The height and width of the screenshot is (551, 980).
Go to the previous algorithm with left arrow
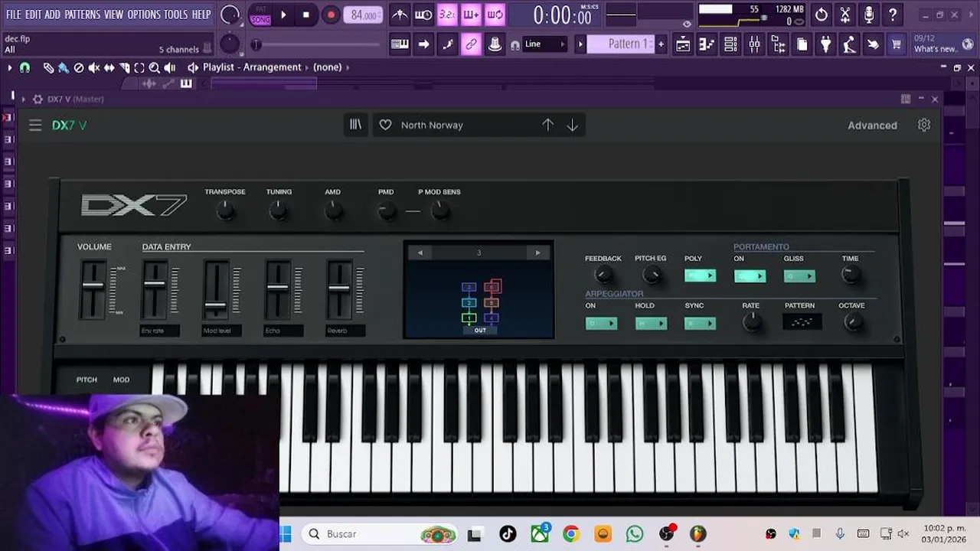click(x=420, y=253)
